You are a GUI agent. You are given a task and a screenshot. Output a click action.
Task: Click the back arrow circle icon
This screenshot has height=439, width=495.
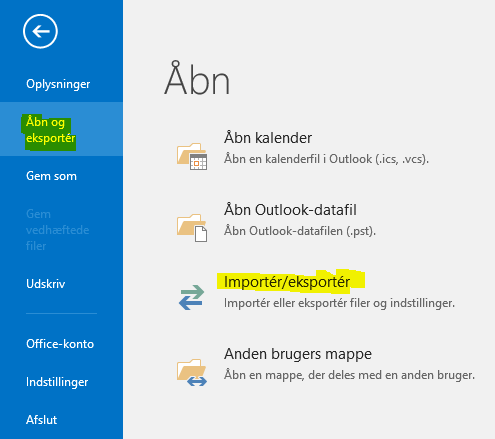(40, 31)
